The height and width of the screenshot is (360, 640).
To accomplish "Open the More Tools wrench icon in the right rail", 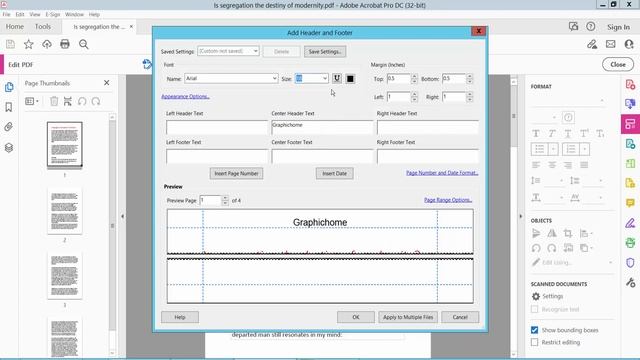I will [630, 282].
